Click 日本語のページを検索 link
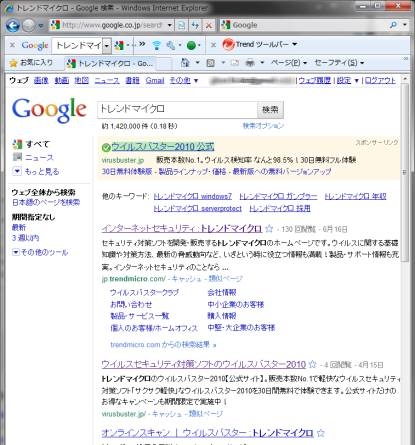Viewport: 415px width, 445px height. tap(46, 202)
